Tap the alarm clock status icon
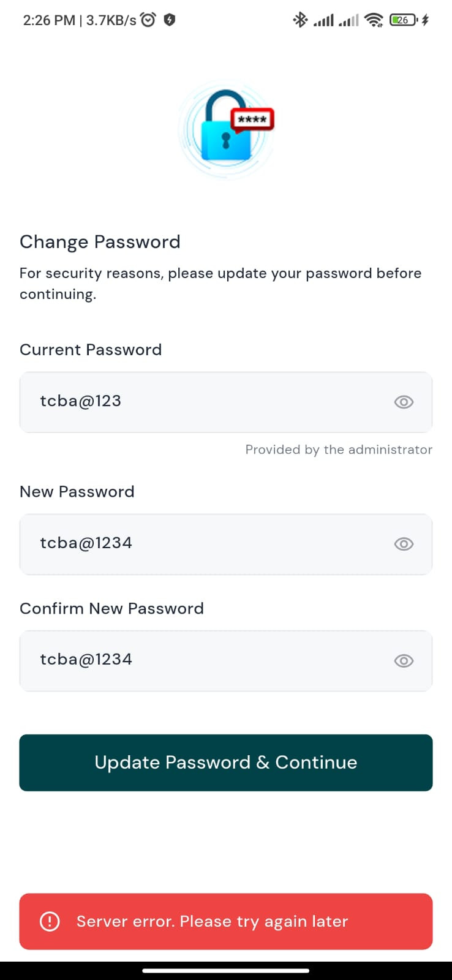This screenshot has height=980, width=452. [x=148, y=20]
